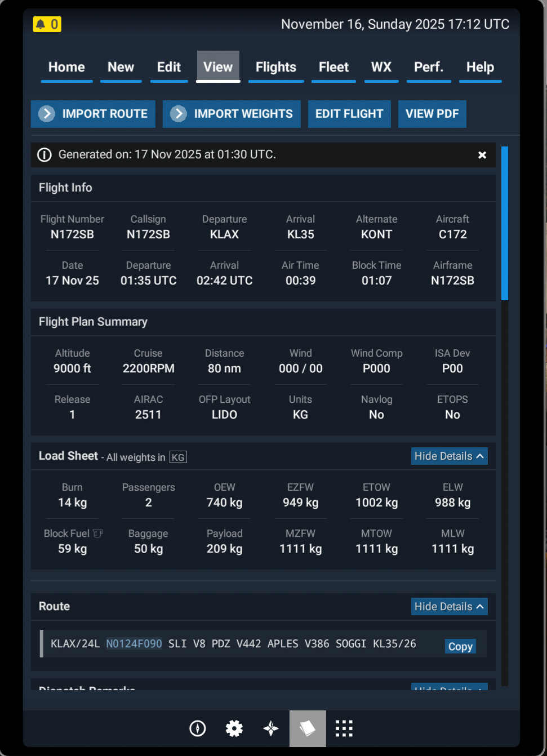Click the Air Time 00:39 value
The width and height of the screenshot is (547, 756).
(x=301, y=281)
